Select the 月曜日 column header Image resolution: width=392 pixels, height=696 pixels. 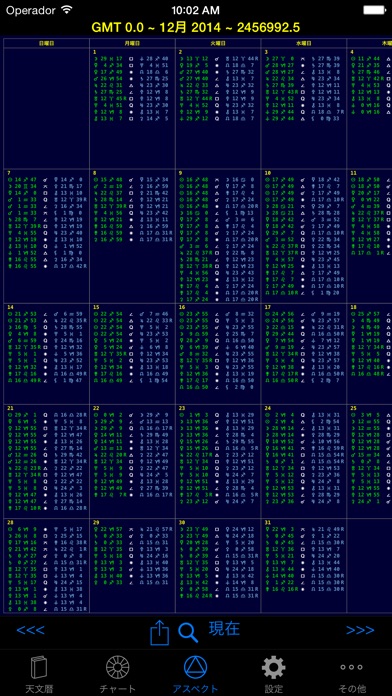tap(132, 43)
